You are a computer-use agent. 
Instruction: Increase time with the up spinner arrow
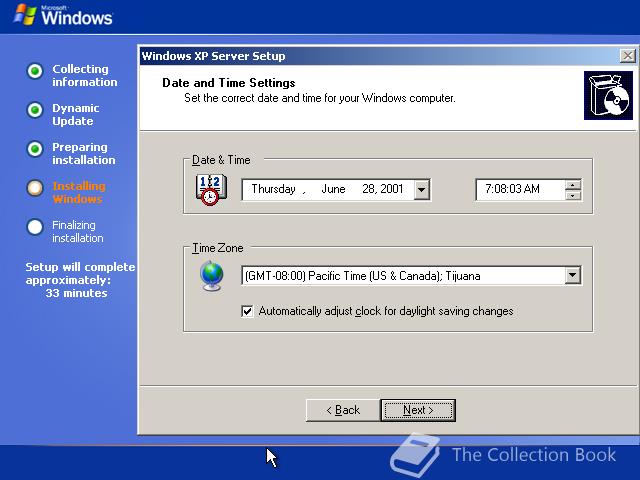[x=573, y=185]
